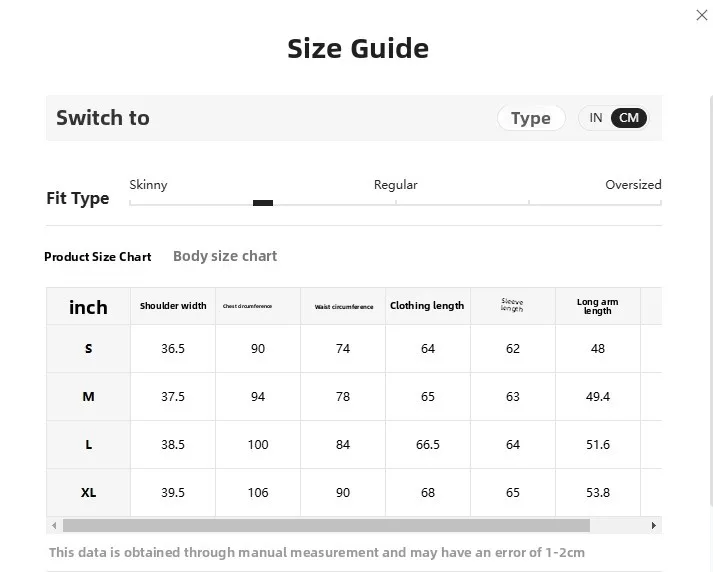Switch units to IN
This screenshot has height=572, width=713.
click(595, 118)
